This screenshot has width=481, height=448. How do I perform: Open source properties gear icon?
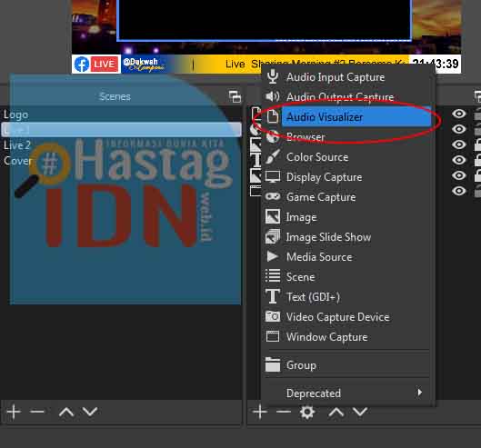pyautogui.click(x=307, y=413)
